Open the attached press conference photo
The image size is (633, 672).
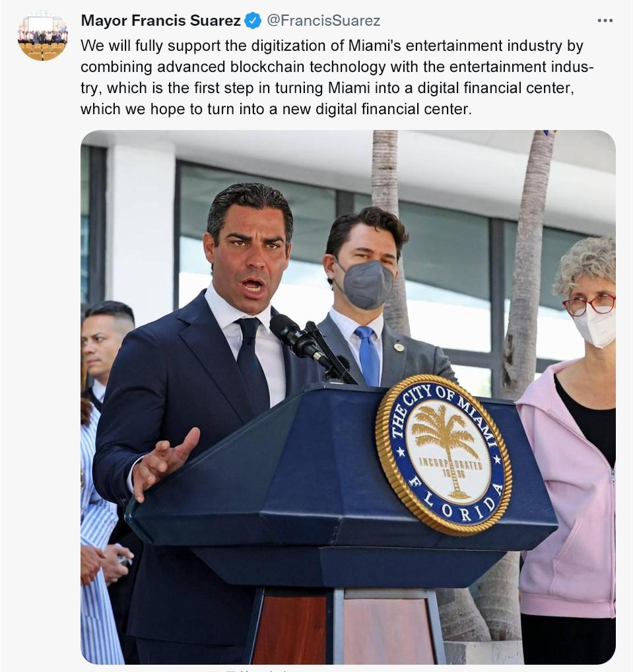pos(348,397)
